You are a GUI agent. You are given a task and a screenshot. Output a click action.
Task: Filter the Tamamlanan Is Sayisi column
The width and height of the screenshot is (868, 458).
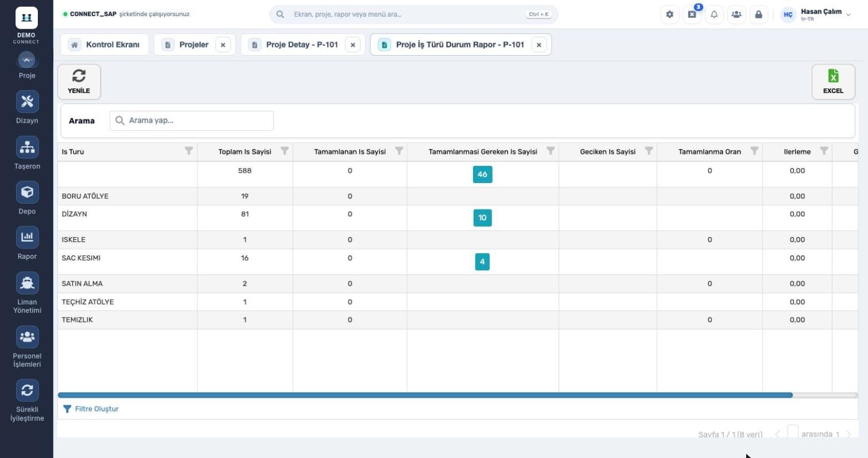pyautogui.click(x=399, y=151)
